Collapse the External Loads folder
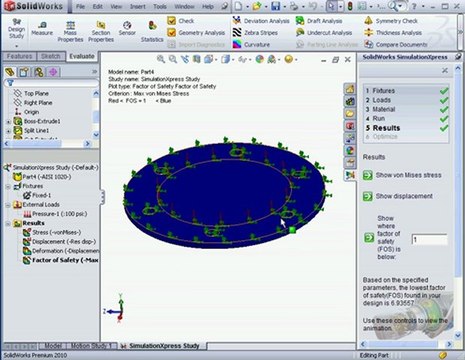This screenshot has width=465, height=360. click(x=8, y=205)
